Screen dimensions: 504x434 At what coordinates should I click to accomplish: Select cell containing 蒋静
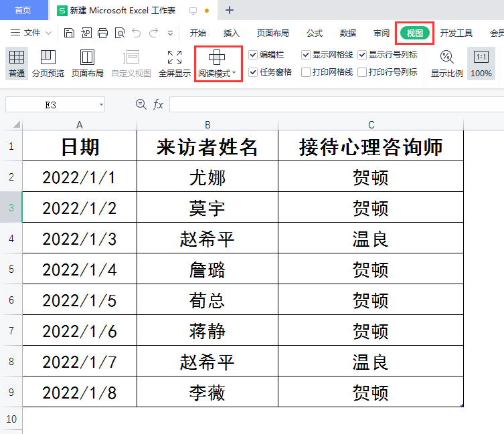coord(207,330)
